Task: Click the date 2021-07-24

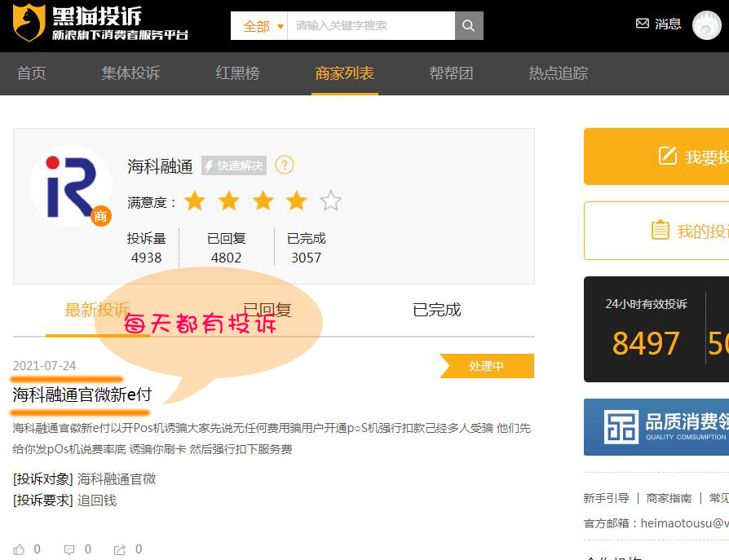Action: tap(44, 366)
